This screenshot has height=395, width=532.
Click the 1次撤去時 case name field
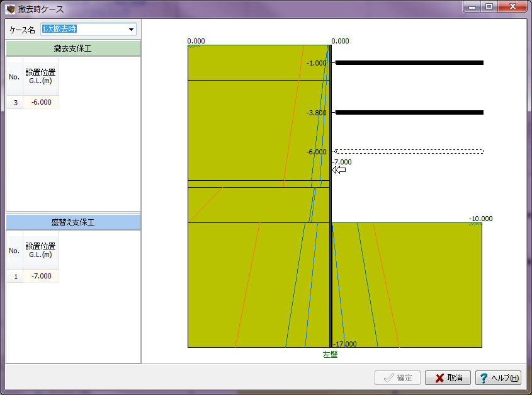point(88,29)
